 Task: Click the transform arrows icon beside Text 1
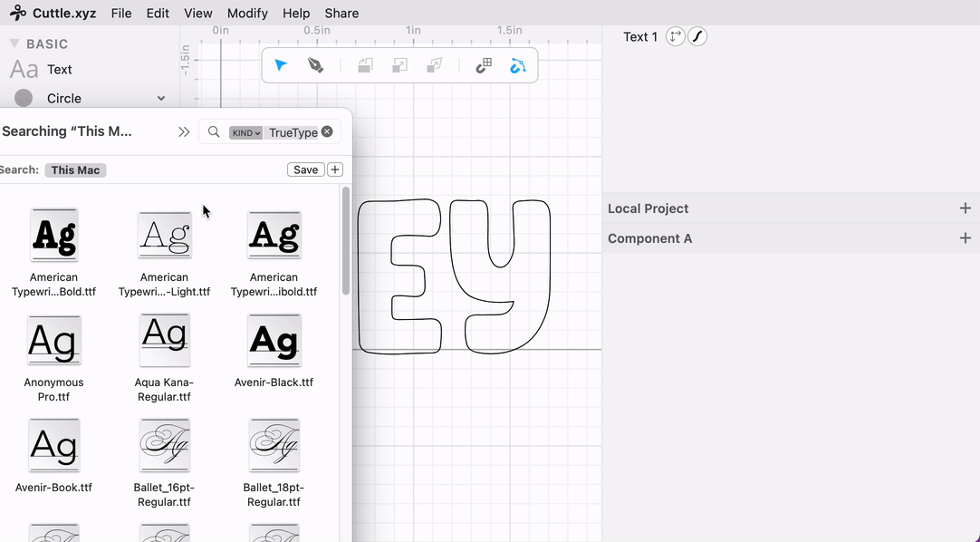(675, 36)
